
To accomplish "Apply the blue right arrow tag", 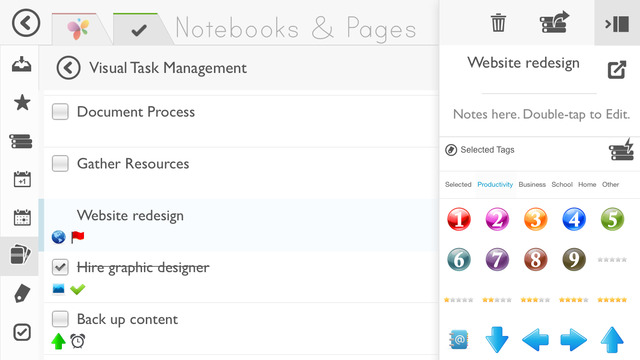I will coord(573,340).
